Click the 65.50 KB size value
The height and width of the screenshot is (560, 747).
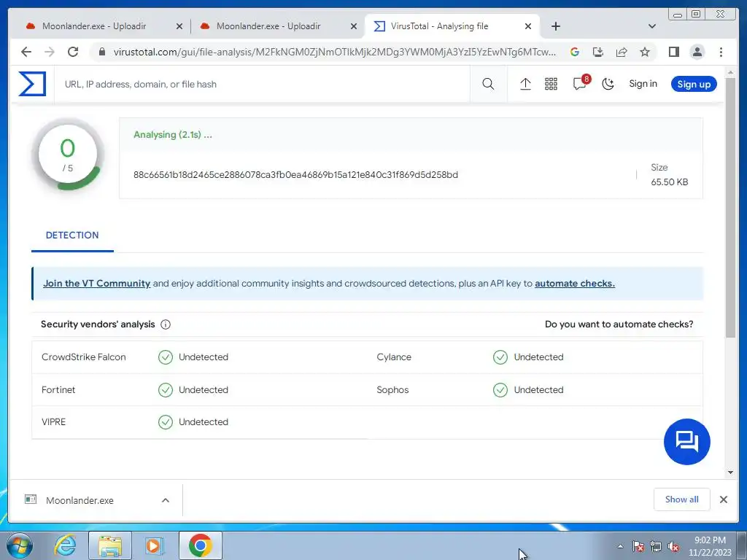click(x=670, y=182)
